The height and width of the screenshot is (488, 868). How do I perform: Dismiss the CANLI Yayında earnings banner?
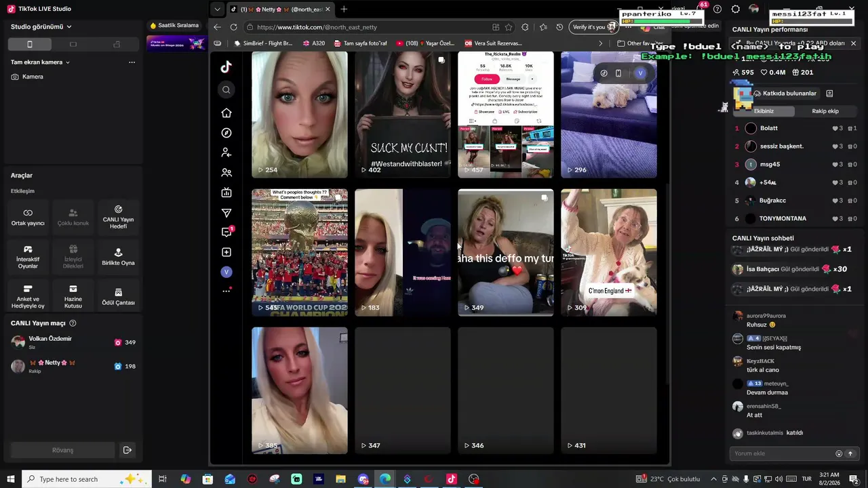coord(853,43)
